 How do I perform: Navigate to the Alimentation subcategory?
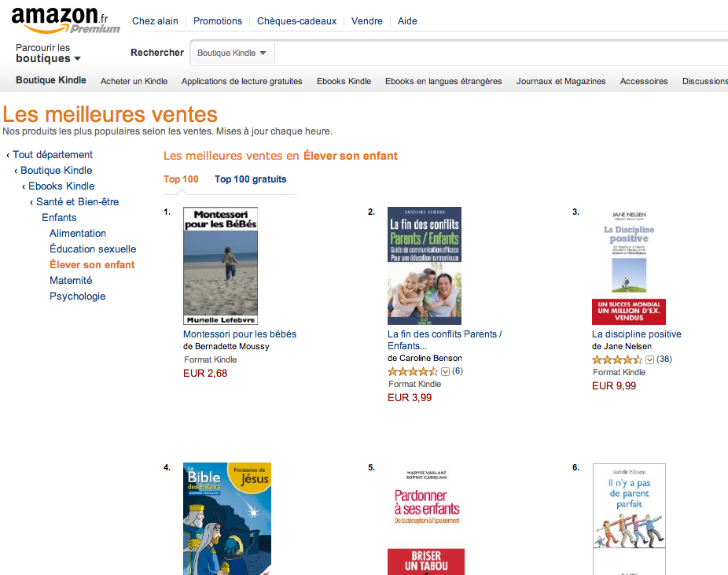(78, 234)
